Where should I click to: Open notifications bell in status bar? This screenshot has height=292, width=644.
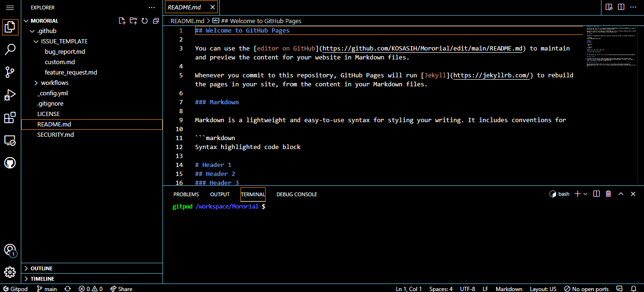click(x=634, y=289)
